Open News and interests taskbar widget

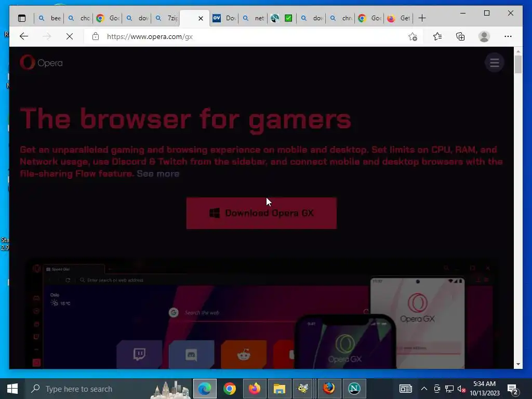[405, 389]
